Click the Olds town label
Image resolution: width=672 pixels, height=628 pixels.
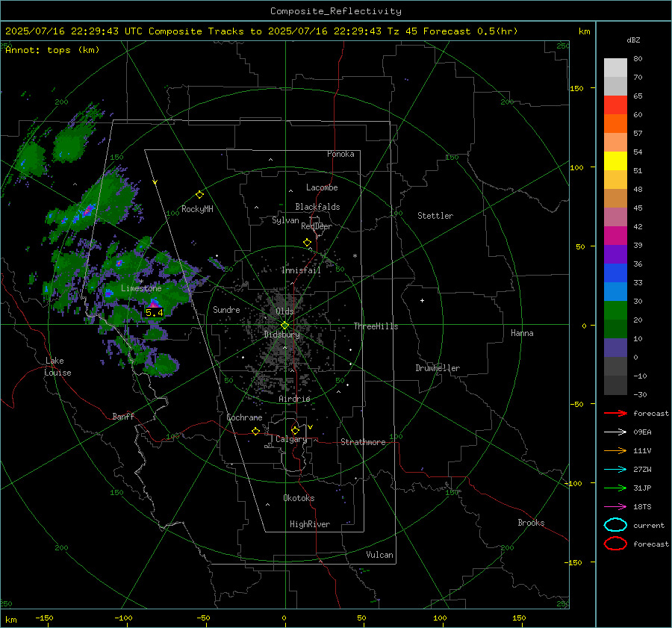click(x=284, y=311)
